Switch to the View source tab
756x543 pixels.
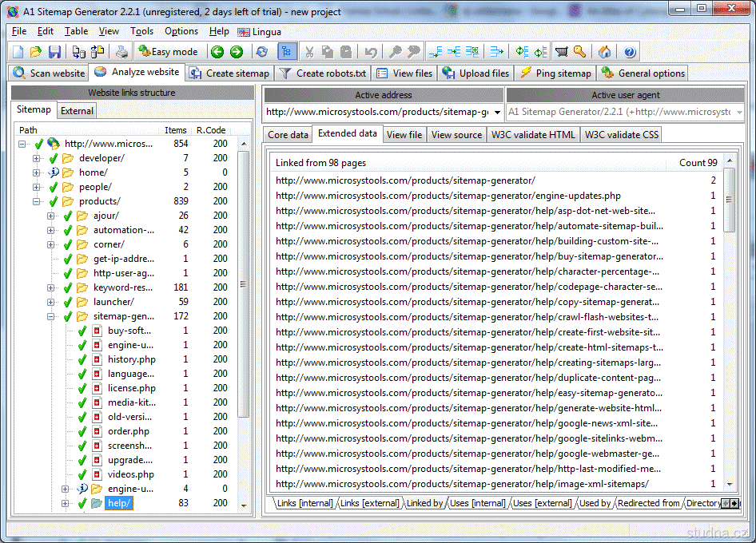tap(456, 135)
